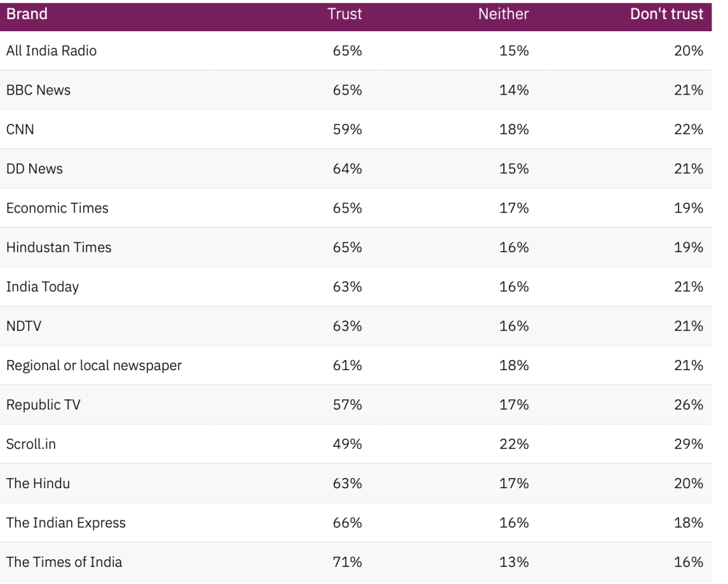Select the All India Radio row label
Image resolution: width=728 pixels, height=584 pixels.
pyautogui.click(x=51, y=51)
